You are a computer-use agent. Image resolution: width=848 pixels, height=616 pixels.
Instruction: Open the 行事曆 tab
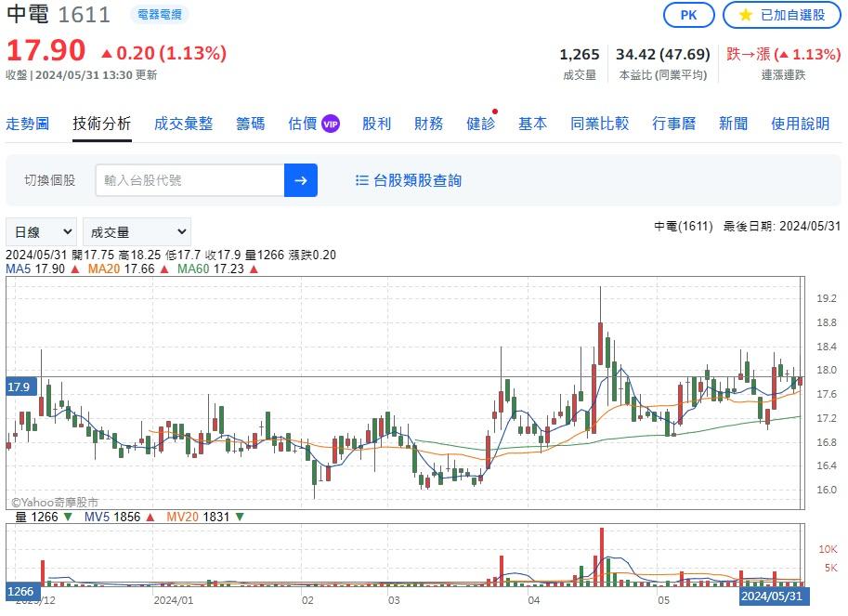(x=674, y=124)
